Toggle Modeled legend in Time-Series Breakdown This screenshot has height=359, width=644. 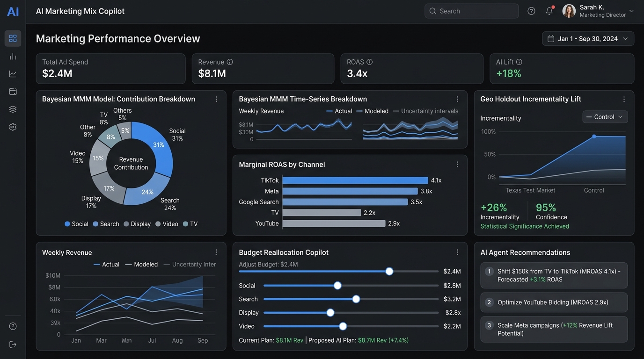(x=372, y=111)
